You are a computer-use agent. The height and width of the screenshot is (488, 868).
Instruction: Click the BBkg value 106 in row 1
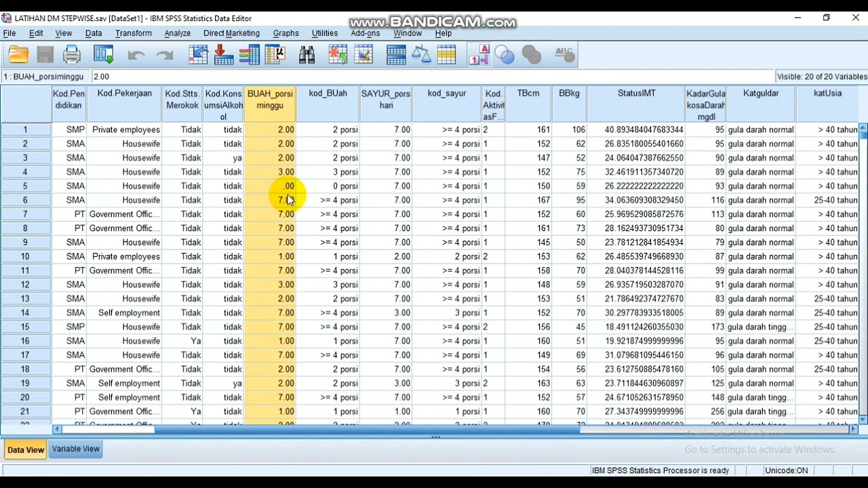[569, 129]
